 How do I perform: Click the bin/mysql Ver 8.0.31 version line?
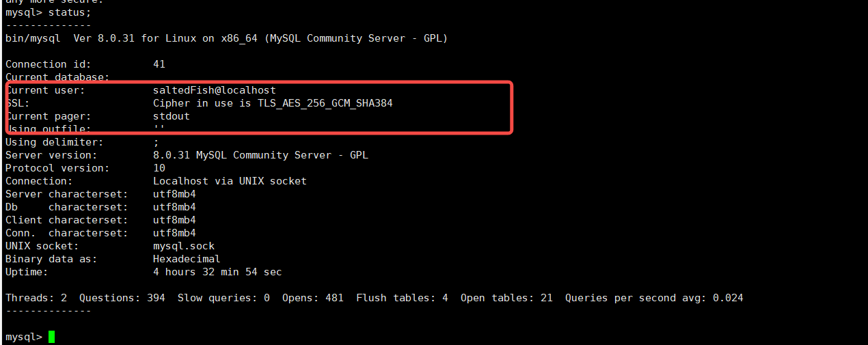click(226, 38)
